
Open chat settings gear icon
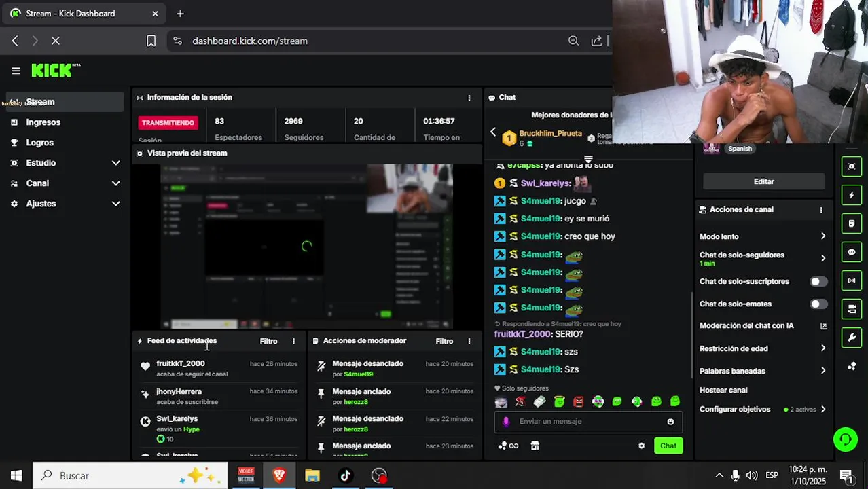(x=641, y=446)
